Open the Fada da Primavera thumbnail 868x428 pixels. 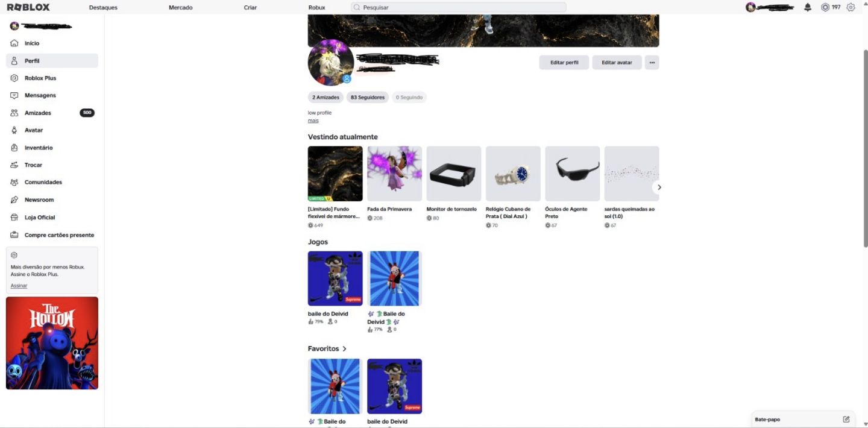394,174
